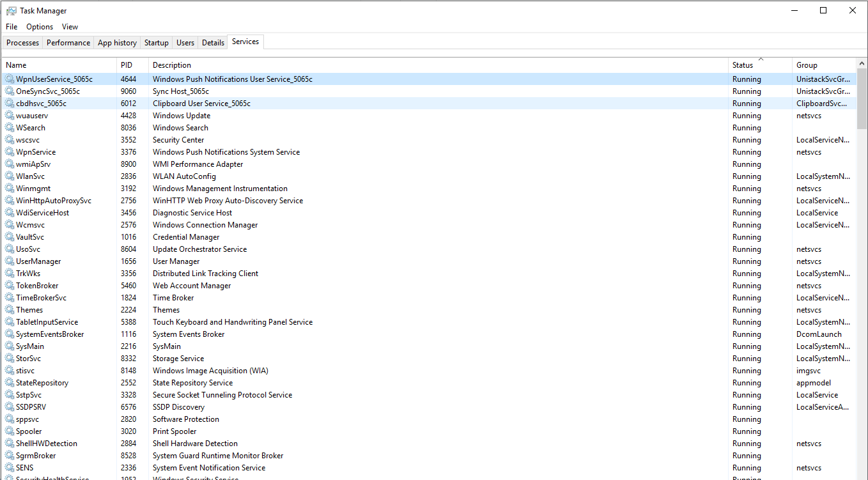Open the Details tab
The image size is (868, 480).
[x=213, y=43]
